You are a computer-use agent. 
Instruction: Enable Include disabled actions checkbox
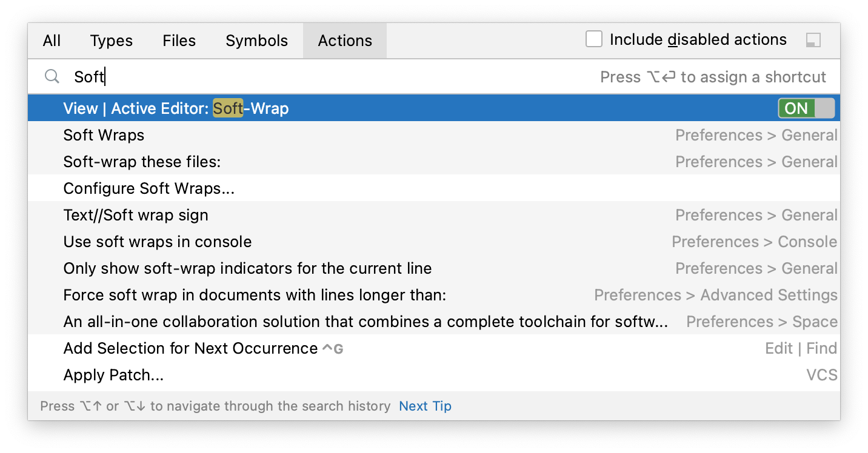coord(594,40)
